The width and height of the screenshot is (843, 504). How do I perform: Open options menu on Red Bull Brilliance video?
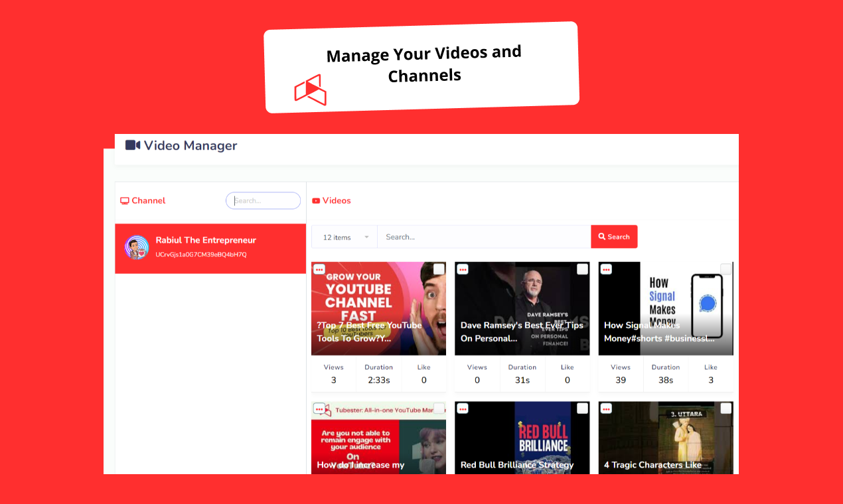point(463,409)
